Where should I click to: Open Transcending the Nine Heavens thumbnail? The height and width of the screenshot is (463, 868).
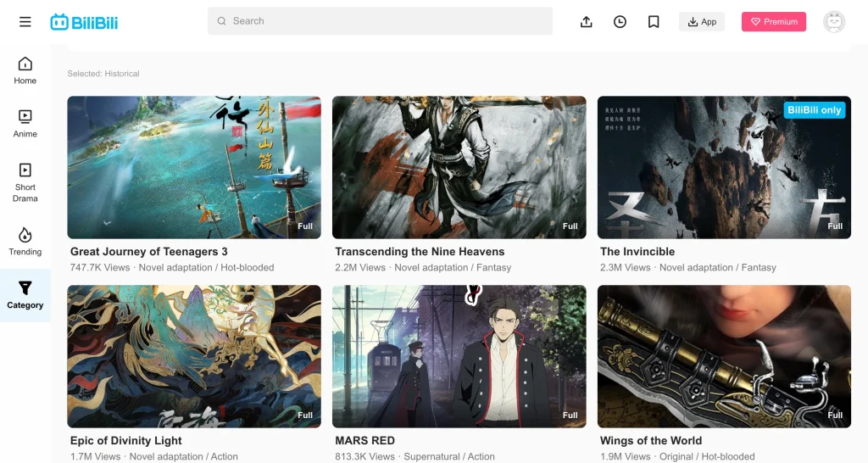click(459, 167)
